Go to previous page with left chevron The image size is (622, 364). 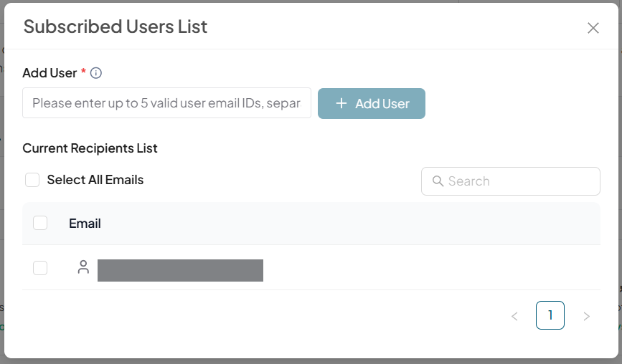point(514,316)
